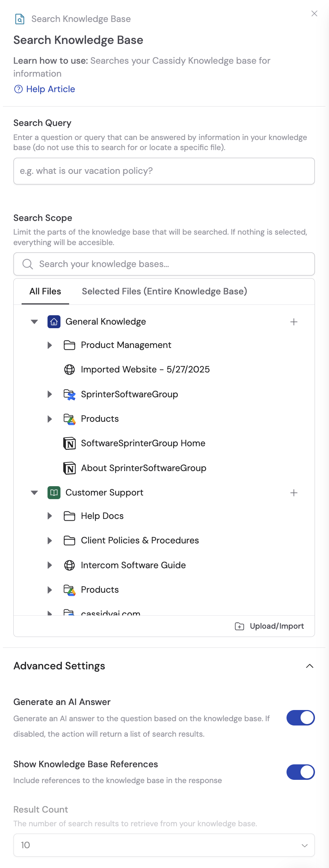Toggle Generate an AI Answer switch
The height and width of the screenshot is (868, 329).
click(301, 718)
